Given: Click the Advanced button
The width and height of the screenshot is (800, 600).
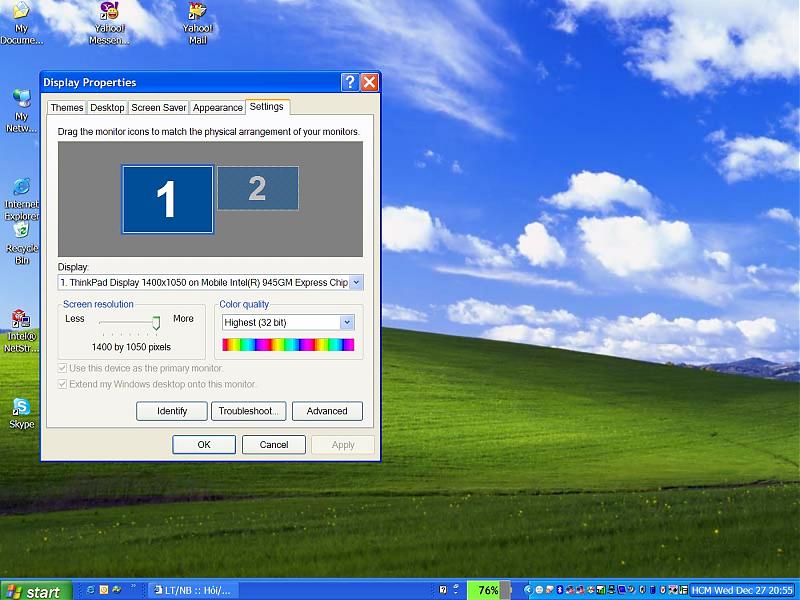Looking at the screenshot, I should pos(327,411).
